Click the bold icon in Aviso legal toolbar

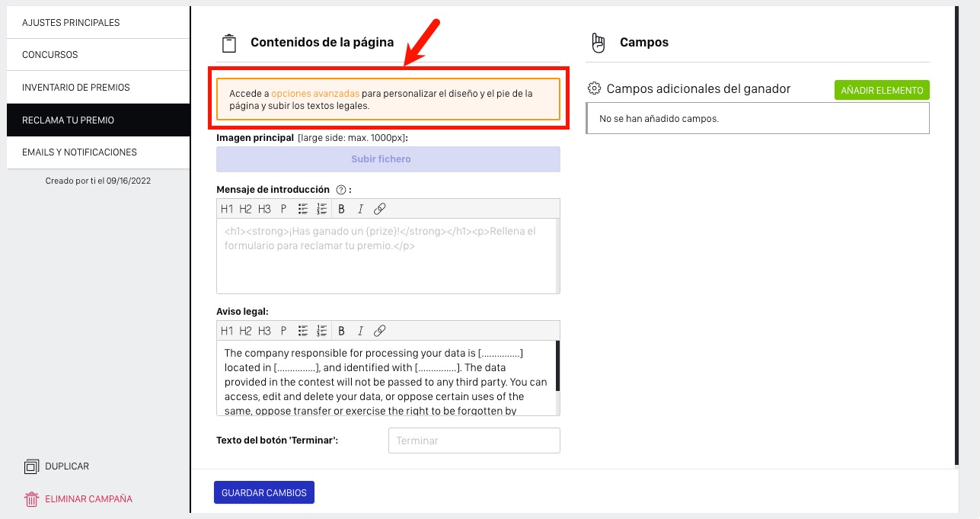point(341,331)
